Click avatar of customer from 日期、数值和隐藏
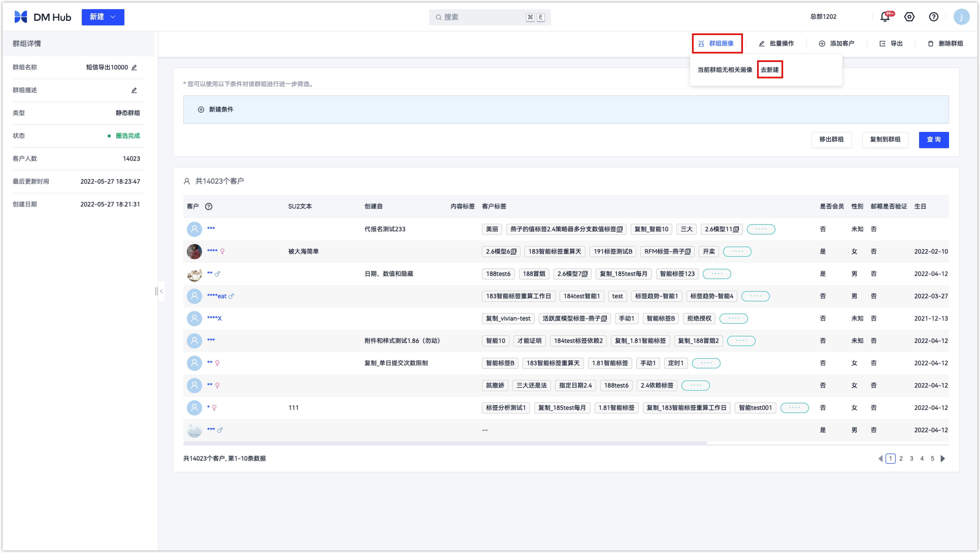 coord(194,274)
